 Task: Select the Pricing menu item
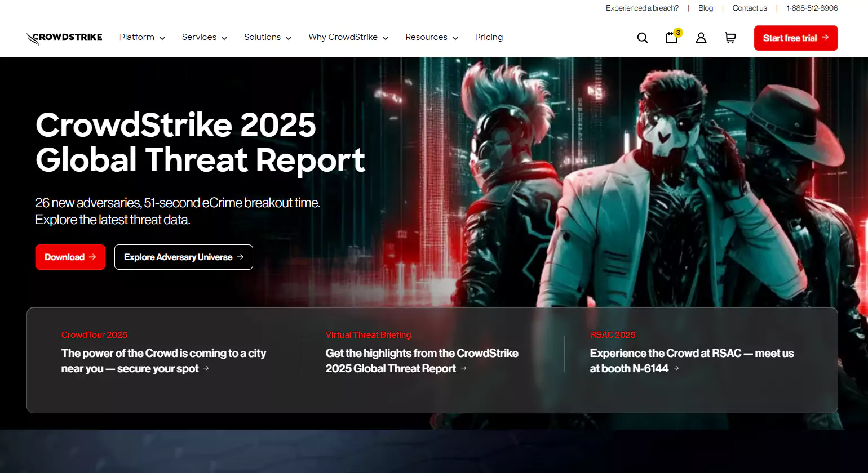(489, 37)
